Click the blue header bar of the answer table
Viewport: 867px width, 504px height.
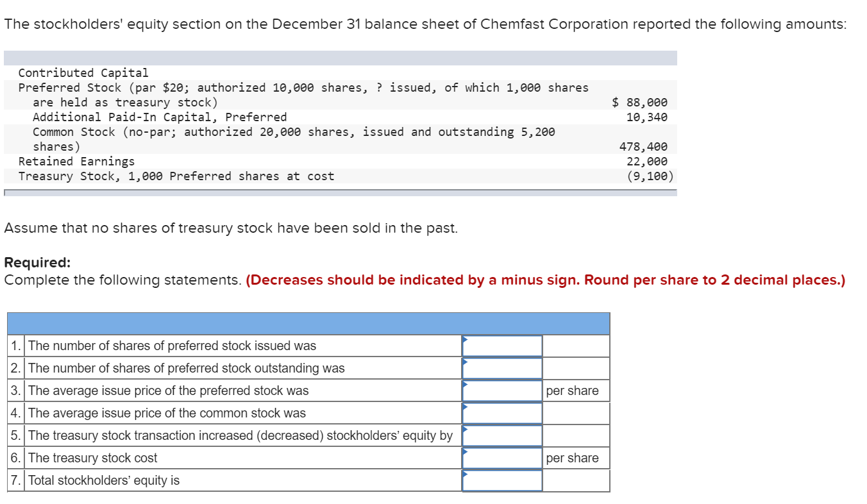308,324
